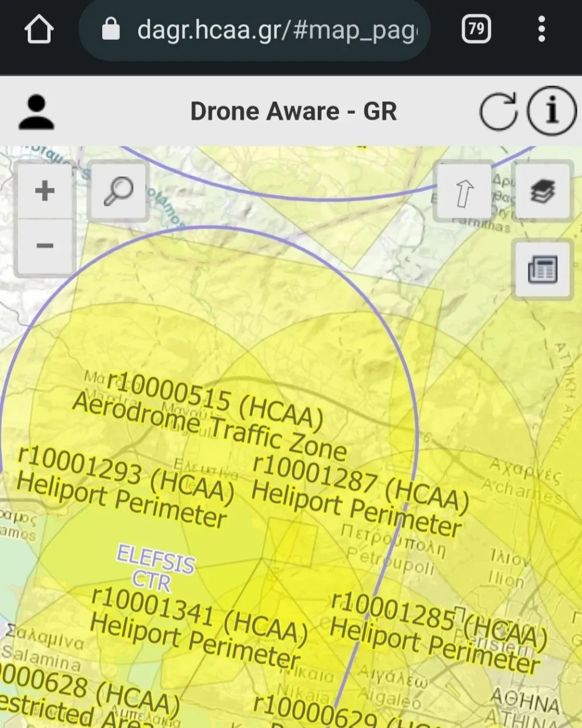Open the information (i) button
The width and height of the screenshot is (582, 728).
coord(551,111)
